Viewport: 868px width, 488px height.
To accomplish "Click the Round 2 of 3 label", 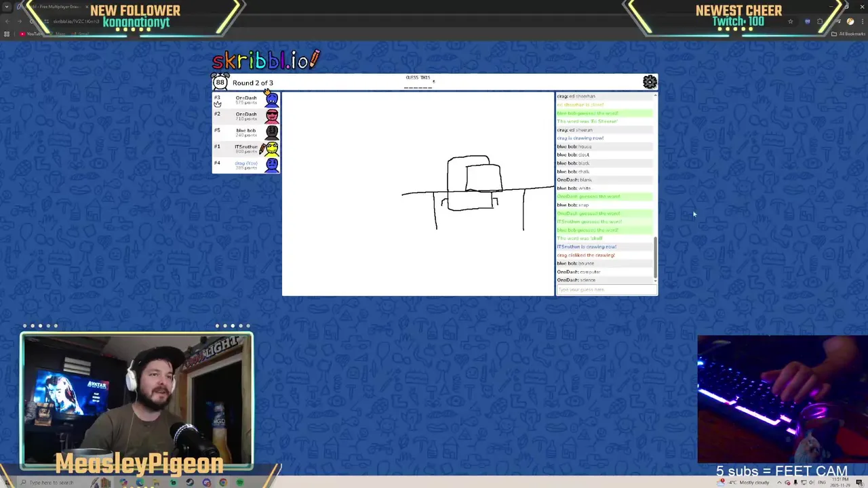I will 253,83.
